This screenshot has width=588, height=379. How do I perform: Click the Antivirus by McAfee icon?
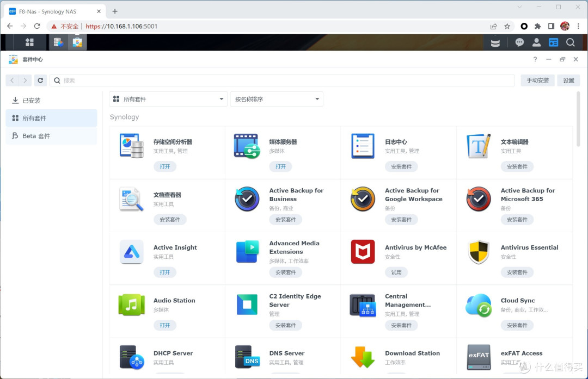coord(363,252)
